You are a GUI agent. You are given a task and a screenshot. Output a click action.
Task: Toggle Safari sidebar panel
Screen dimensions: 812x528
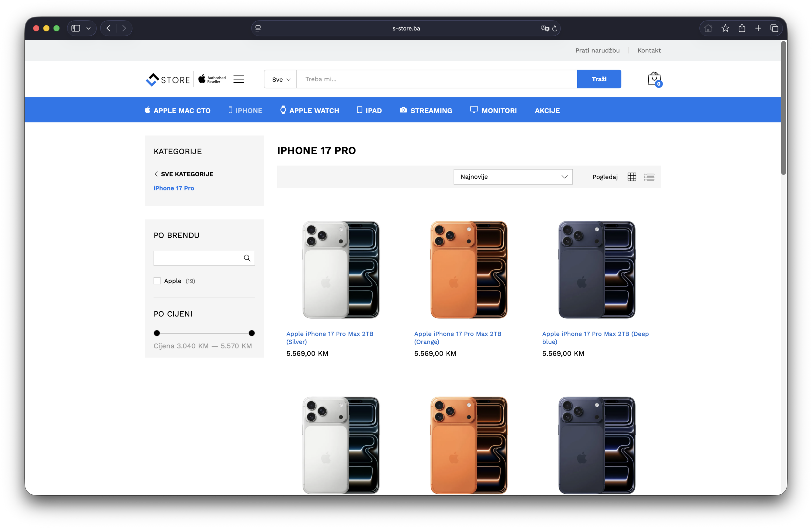click(x=76, y=28)
